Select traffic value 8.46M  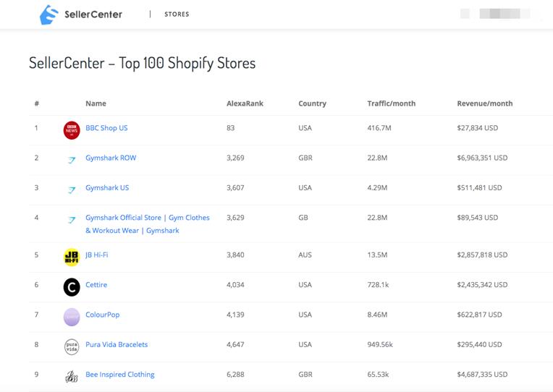(x=377, y=315)
